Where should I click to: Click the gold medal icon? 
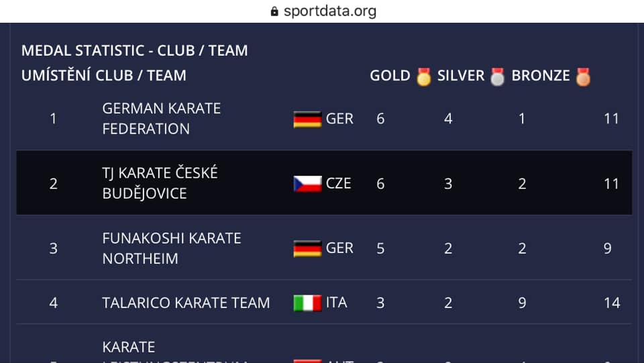[423, 76]
